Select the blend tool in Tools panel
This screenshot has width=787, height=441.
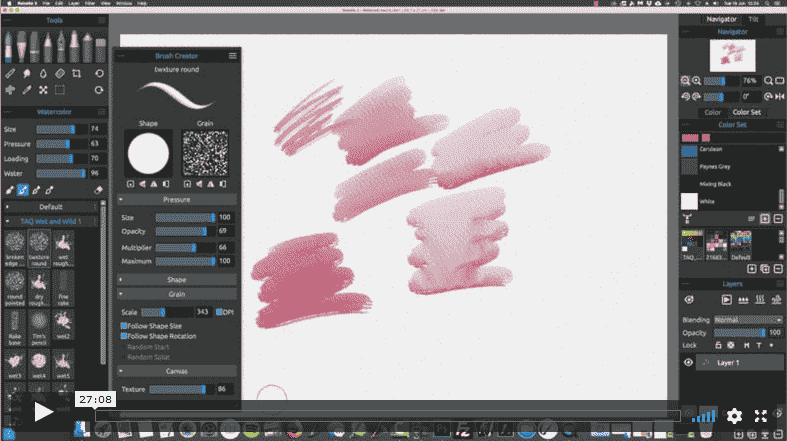pyautogui.click(x=10, y=74)
